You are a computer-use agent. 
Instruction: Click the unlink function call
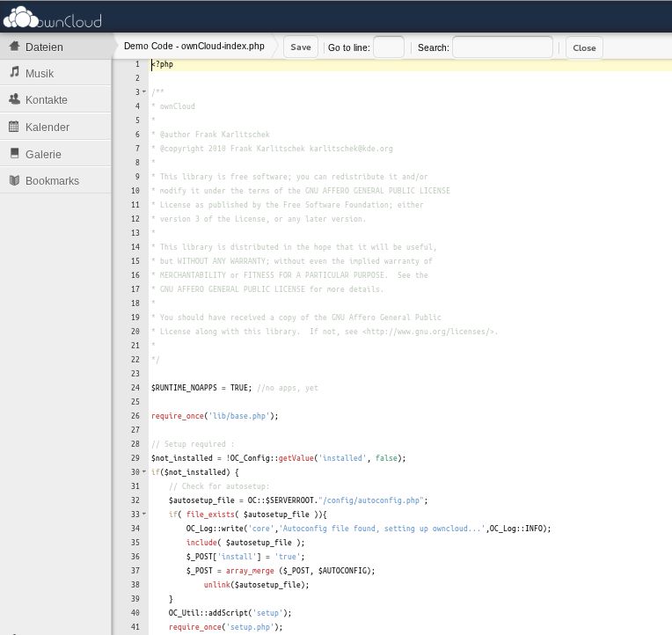(217, 585)
